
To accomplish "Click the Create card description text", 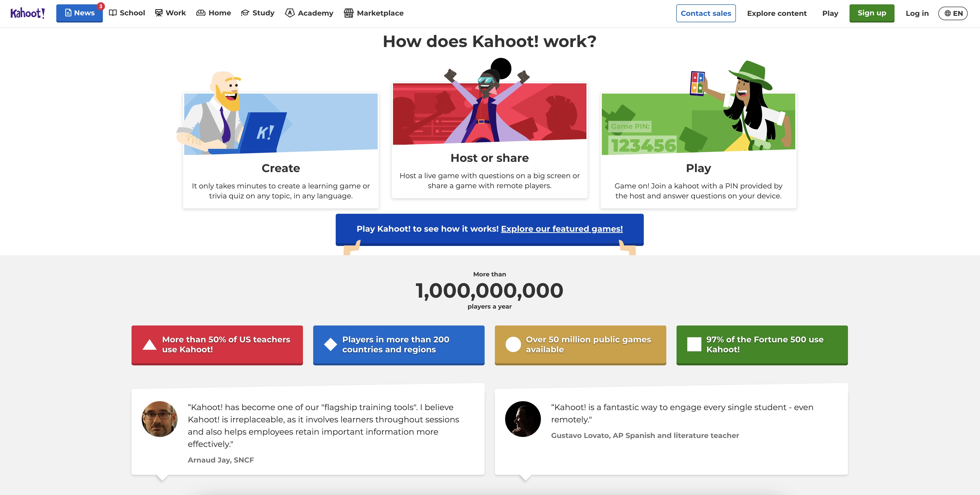I will coord(281,191).
